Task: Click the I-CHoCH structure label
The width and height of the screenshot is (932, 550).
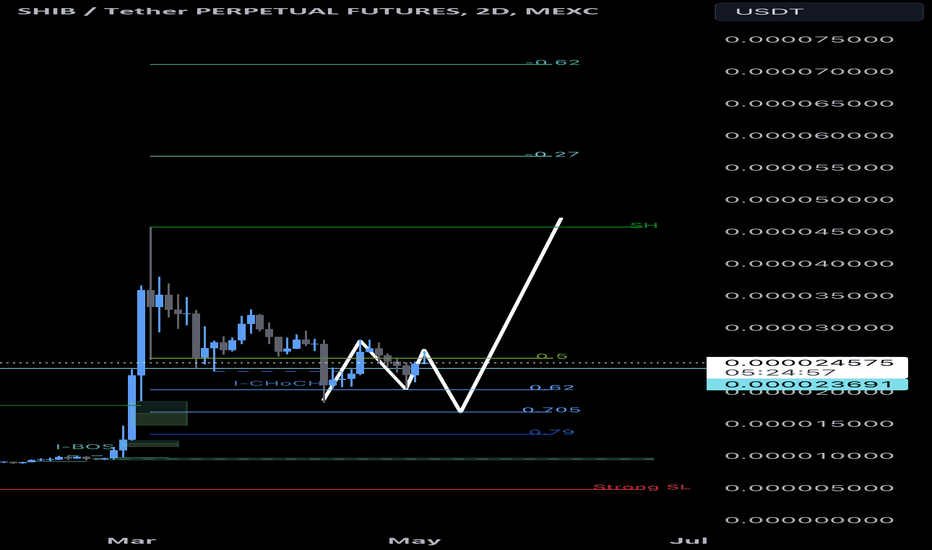Action: [278, 384]
